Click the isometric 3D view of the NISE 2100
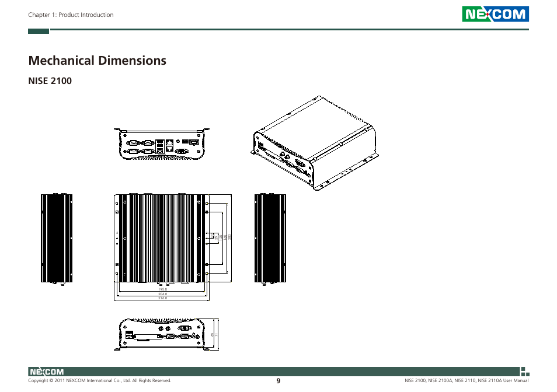Screen dimensions: 557x392 pos(315,140)
